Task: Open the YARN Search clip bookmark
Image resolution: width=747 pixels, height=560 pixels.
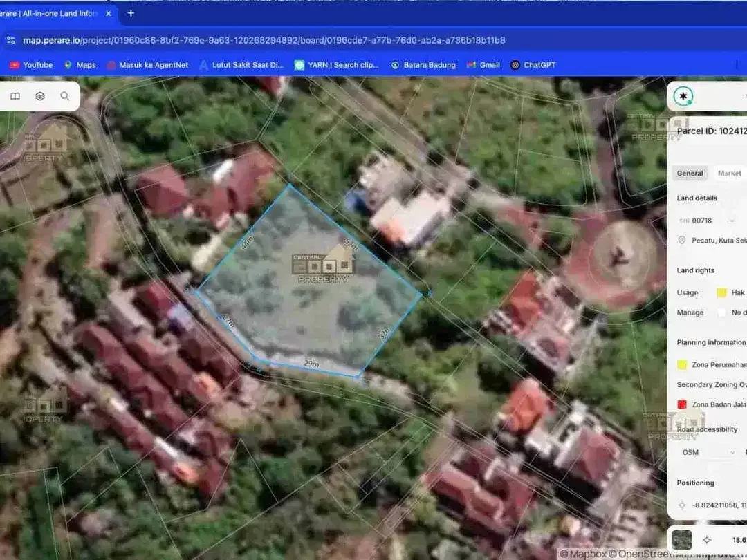Action: [x=337, y=65]
